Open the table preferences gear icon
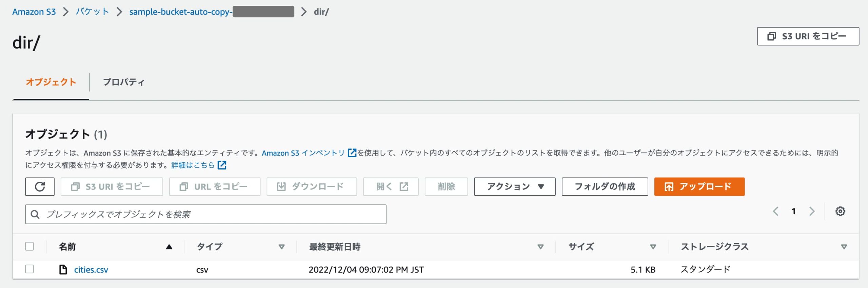Viewport: 868px width, 288px height. (840, 211)
